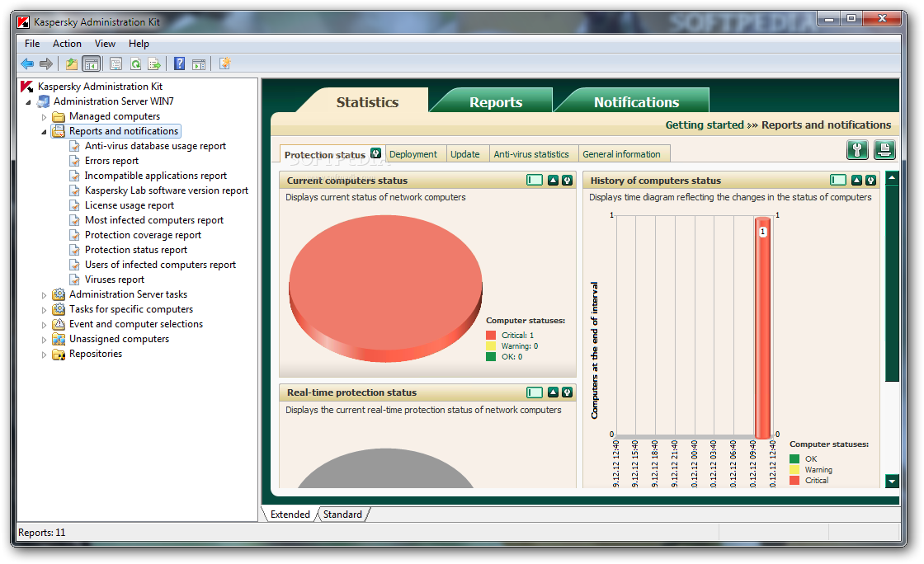Open Current computers status panel wrench
This screenshot has width=924, height=564.
click(x=567, y=180)
